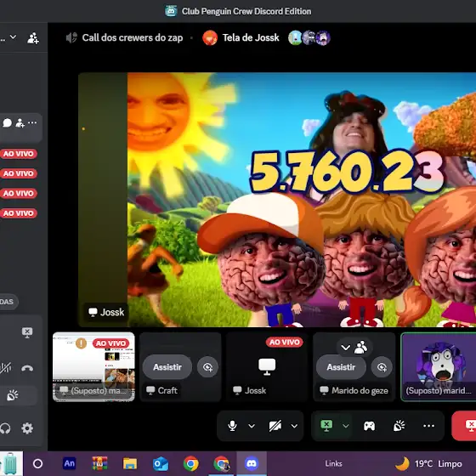Deafen with the headphones icon

5,428
